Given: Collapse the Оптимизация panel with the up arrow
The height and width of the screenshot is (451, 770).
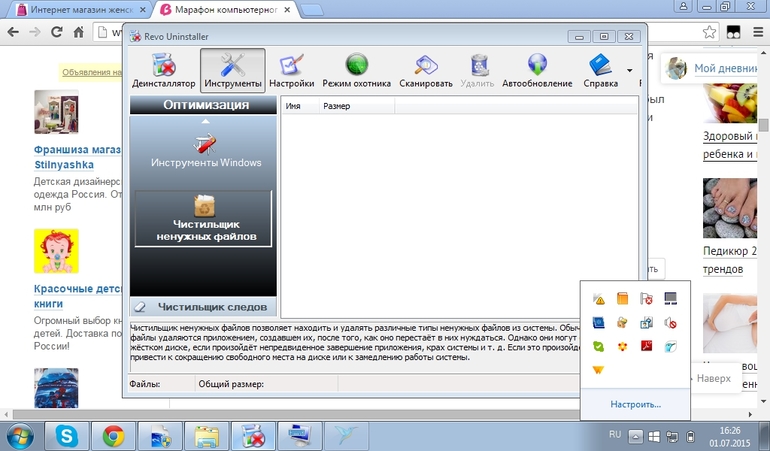Looking at the screenshot, I should 206,121.
